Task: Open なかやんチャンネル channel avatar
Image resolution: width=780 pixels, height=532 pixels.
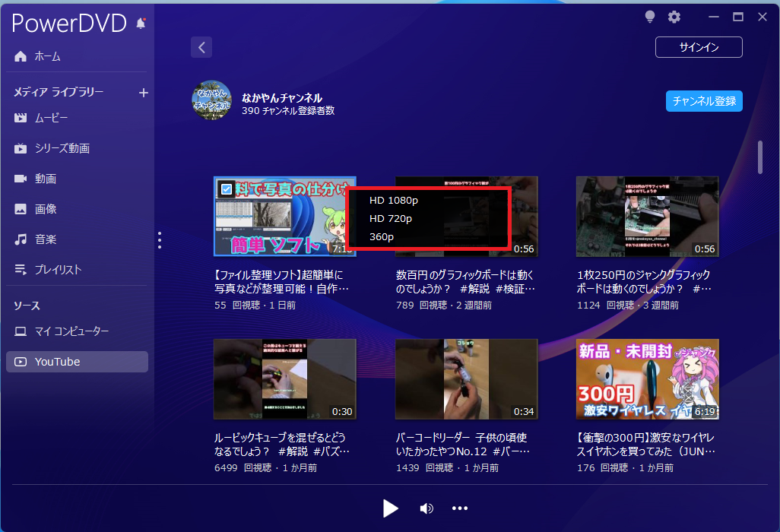Action: (211, 100)
